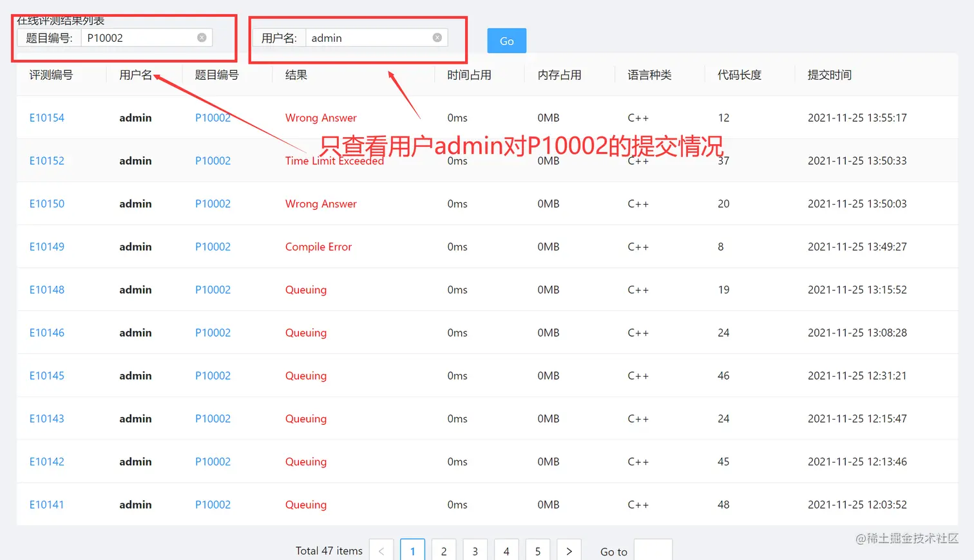
Task: Click the blue Go button
Action: (507, 41)
